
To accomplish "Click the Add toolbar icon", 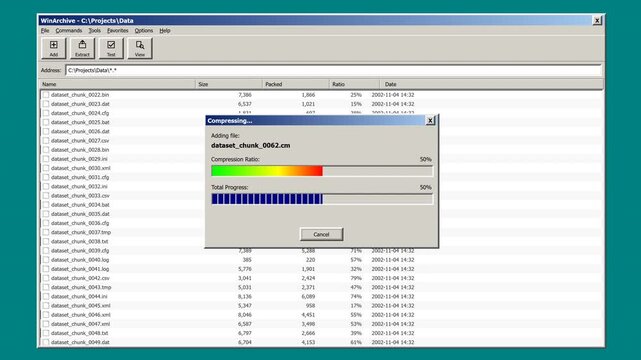I will coord(54,48).
